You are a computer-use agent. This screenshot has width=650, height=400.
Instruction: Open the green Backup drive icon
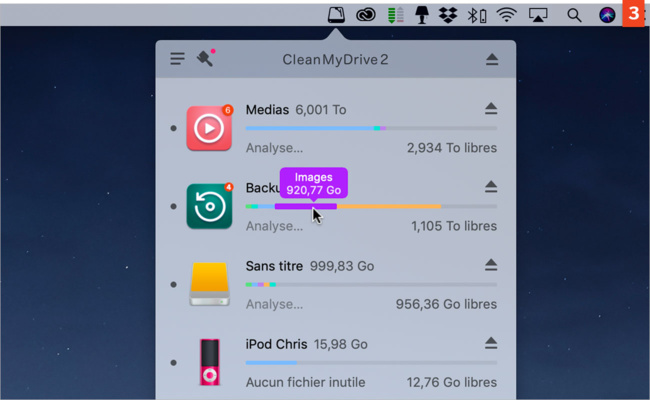209,206
